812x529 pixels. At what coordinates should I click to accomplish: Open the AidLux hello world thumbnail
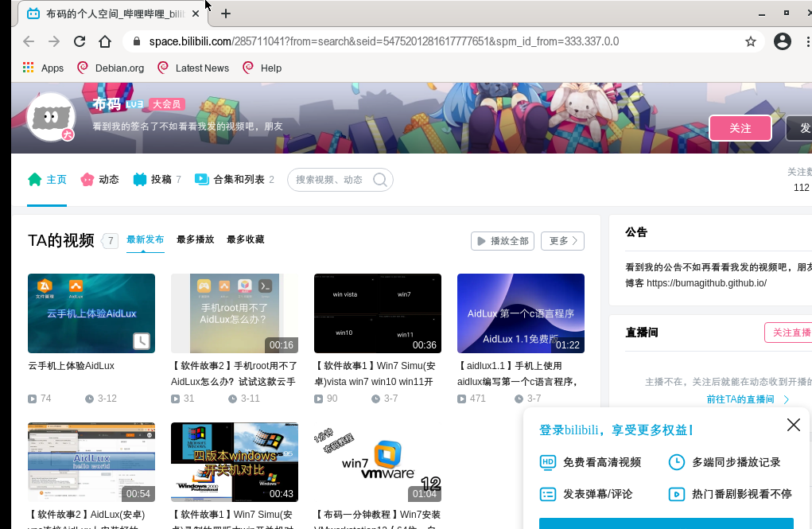[x=91, y=462]
